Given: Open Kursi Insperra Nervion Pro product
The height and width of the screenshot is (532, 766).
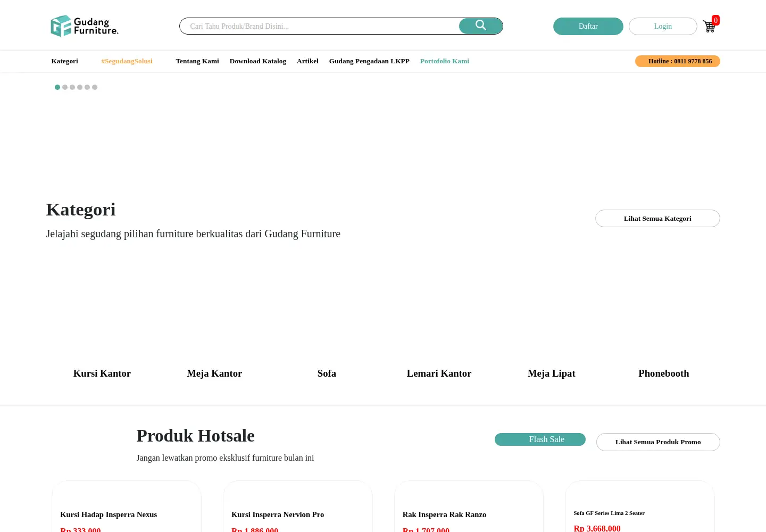Looking at the screenshot, I should (278, 514).
